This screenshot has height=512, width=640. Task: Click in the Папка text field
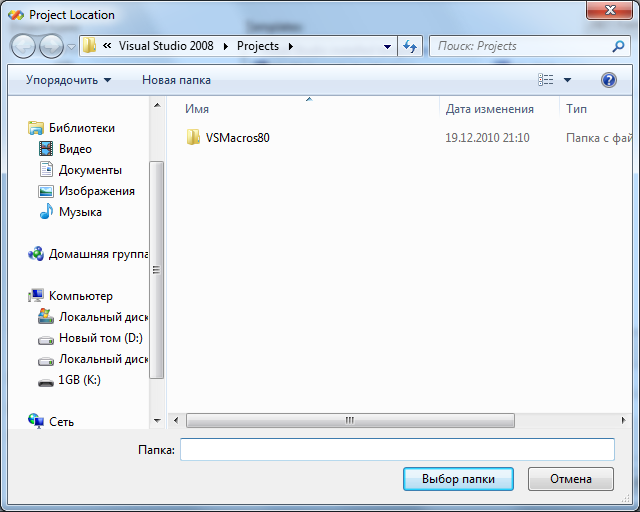pos(397,450)
